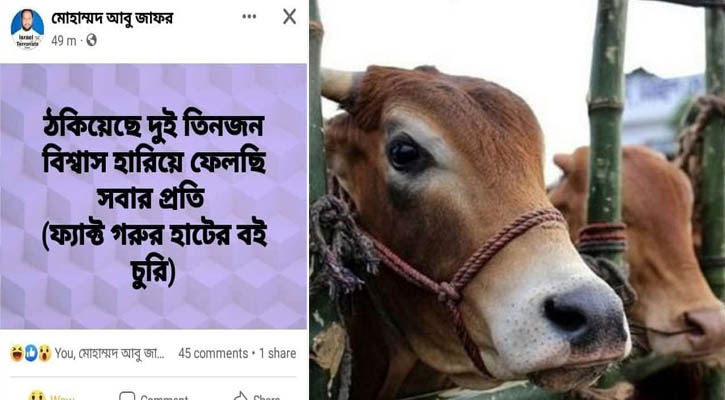Open the poster's profile picture

27,29
